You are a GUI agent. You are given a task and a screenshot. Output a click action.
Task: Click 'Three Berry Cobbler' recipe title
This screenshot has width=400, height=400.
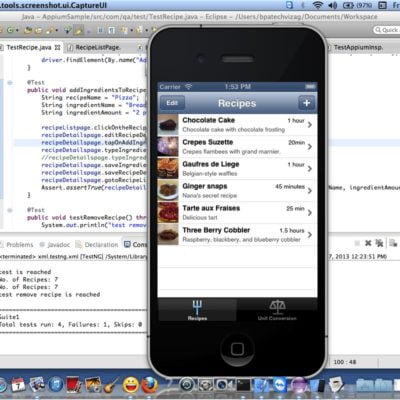pyautogui.click(x=216, y=230)
